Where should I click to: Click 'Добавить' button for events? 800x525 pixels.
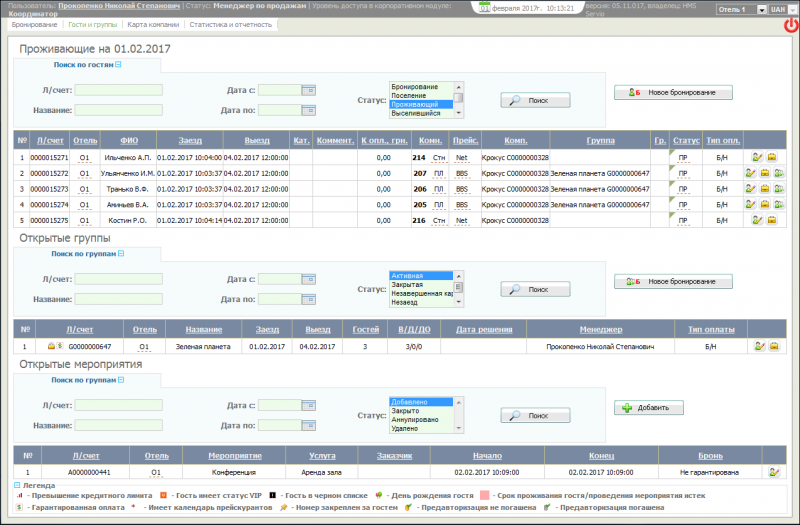pos(648,408)
